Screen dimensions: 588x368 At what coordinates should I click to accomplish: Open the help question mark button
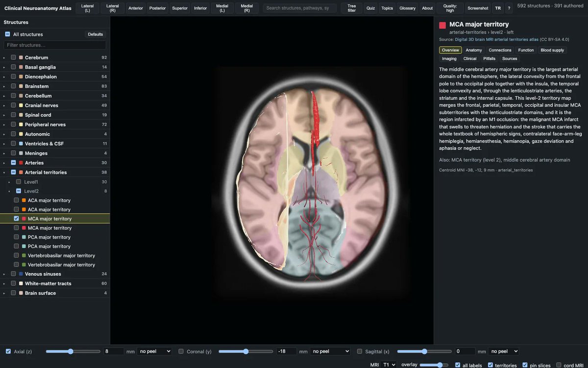coord(509,8)
